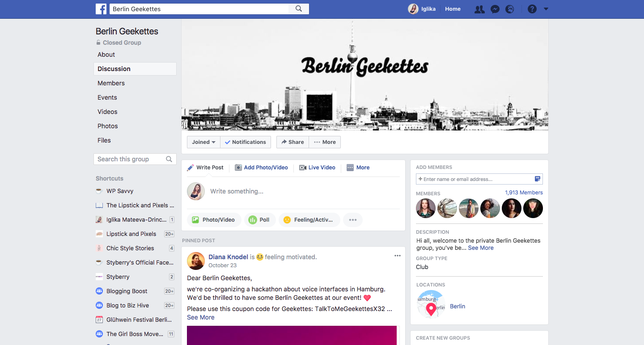This screenshot has width=644, height=345.
Task: Open Messenger icon in top bar
Action: (495, 9)
